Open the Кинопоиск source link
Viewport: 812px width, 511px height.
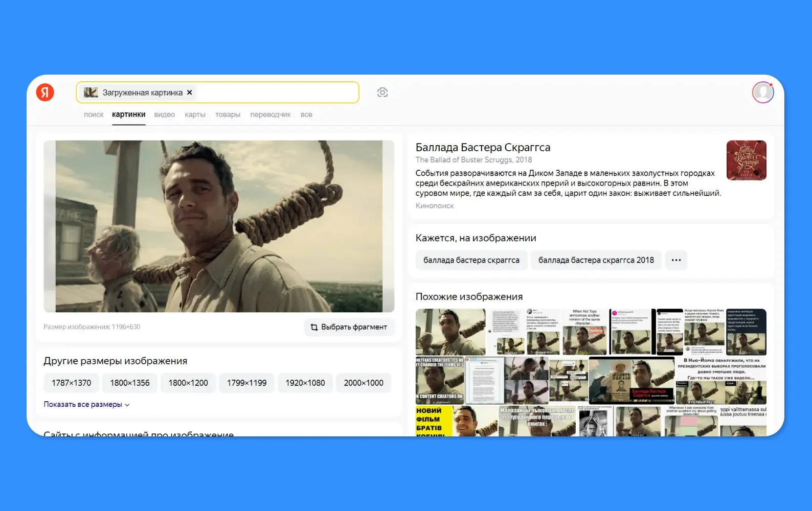[x=435, y=205]
